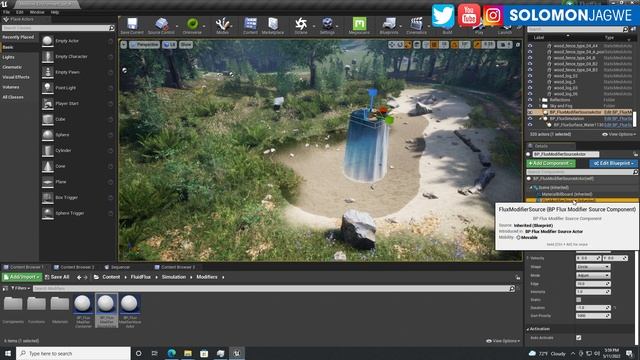Open the Content toolbar icon
Screen dimensions: 640x360
point(250,24)
